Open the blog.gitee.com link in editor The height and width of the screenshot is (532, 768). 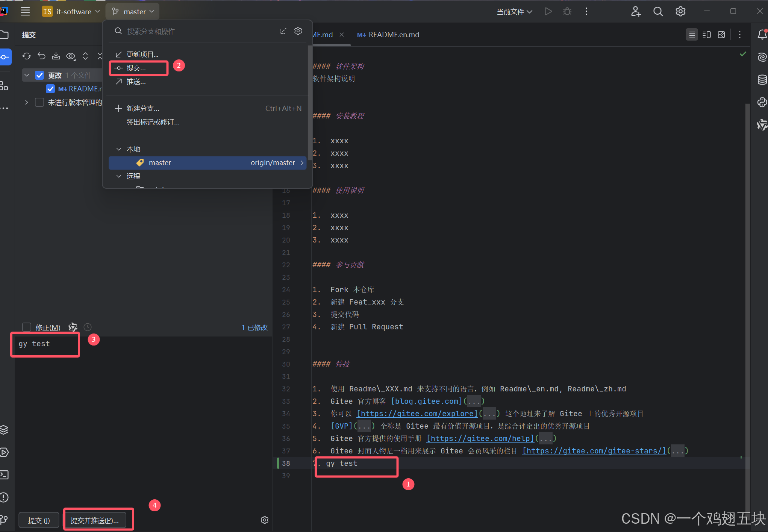[426, 401]
